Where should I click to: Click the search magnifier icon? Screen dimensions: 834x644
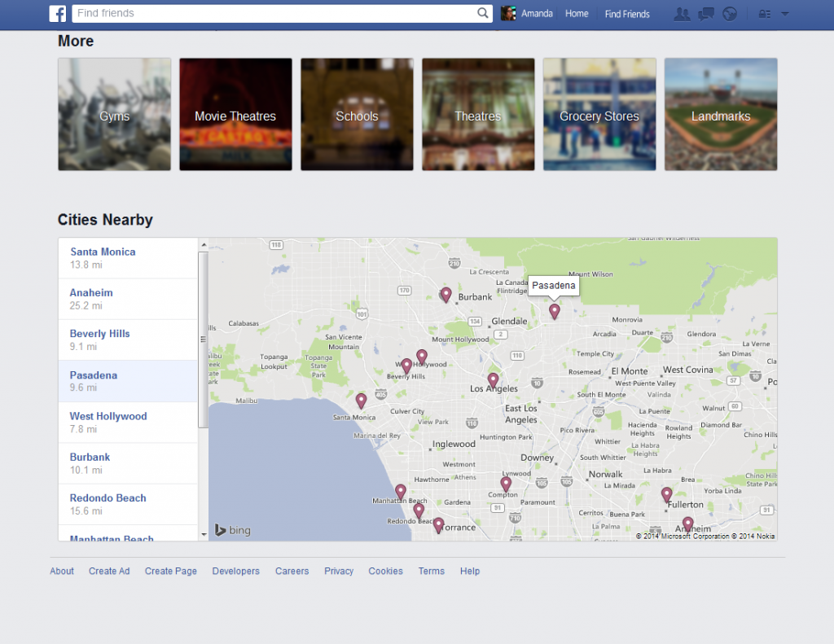[x=482, y=13]
